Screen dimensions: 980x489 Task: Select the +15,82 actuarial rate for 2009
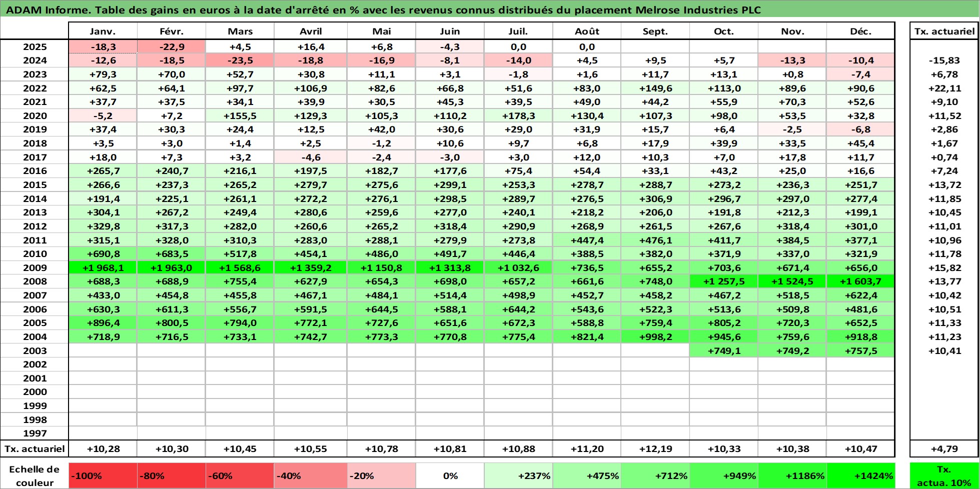pos(944,268)
